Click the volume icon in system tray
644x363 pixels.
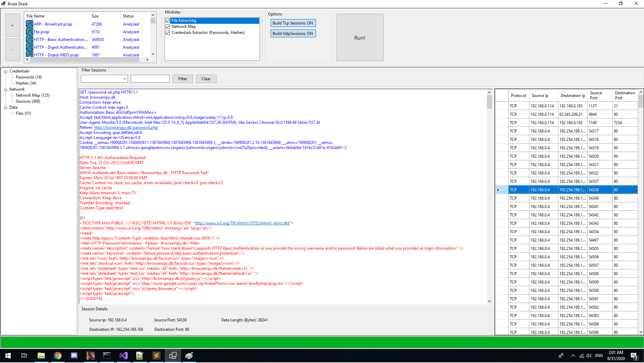pyautogui.click(x=589, y=356)
